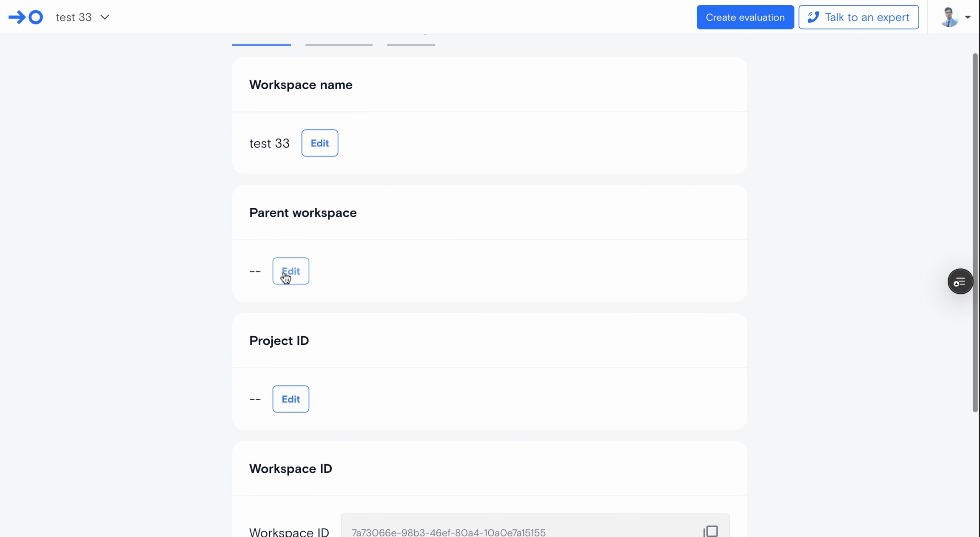Click the arrow-circle app logo
Viewport: 980px width, 537px height.
(26, 17)
